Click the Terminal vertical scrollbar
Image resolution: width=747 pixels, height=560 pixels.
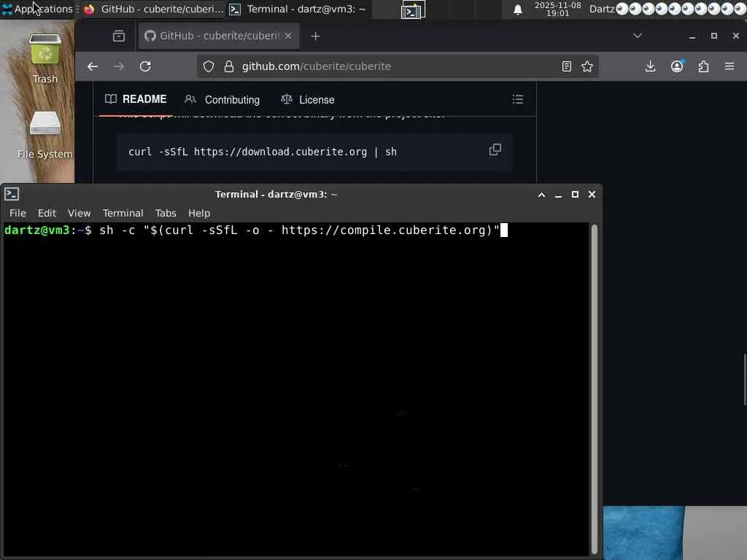(594, 389)
